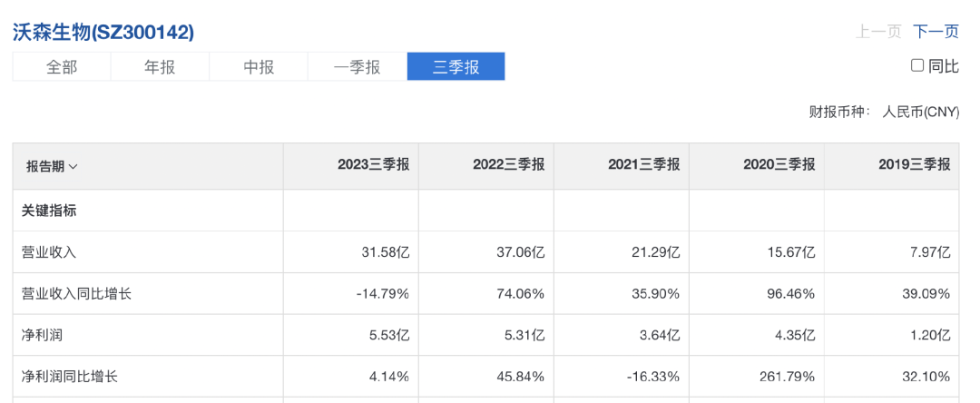
Task: Select the 营业收入同比增长 row label
Action: point(76,294)
